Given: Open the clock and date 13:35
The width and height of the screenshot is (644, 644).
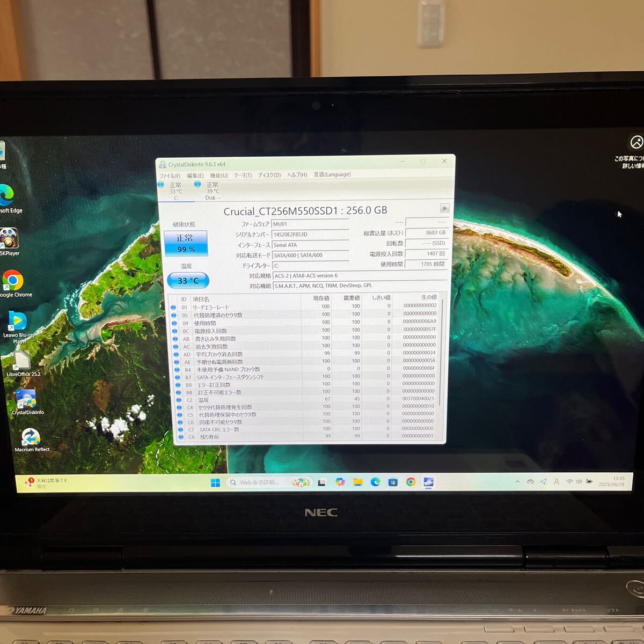Looking at the screenshot, I should pyautogui.click(x=611, y=481).
